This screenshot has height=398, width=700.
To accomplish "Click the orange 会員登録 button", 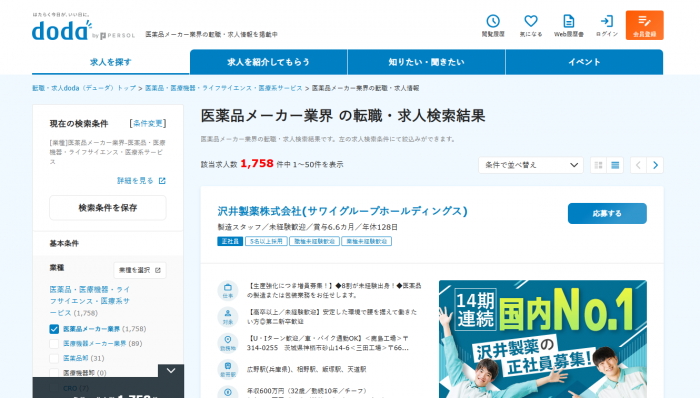I will coord(644,25).
